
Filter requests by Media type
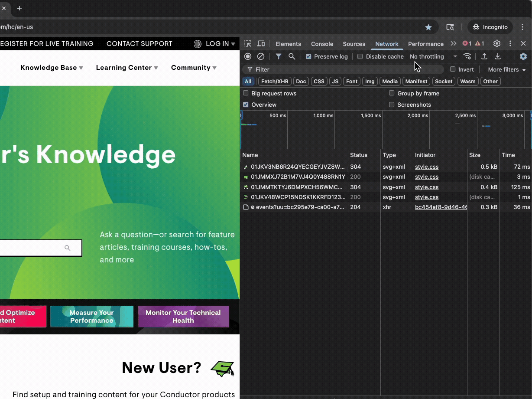coord(390,82)
